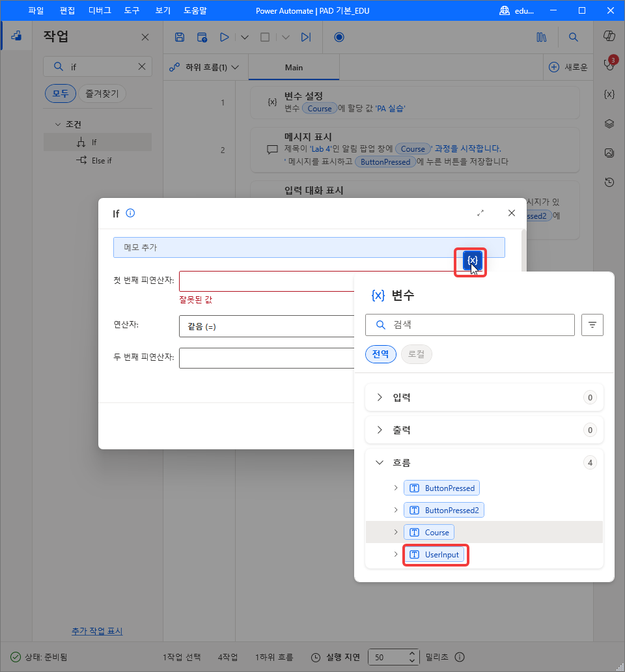625x672 pixels.
Task: Clear the 'if' search text
Action: click(142, 66)
